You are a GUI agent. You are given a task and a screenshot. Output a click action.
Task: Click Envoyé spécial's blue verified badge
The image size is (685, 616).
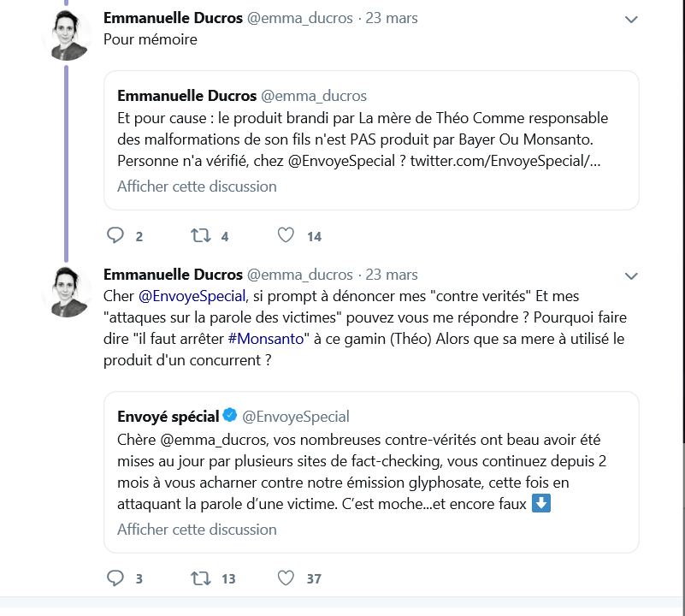[x=230, y=416]
